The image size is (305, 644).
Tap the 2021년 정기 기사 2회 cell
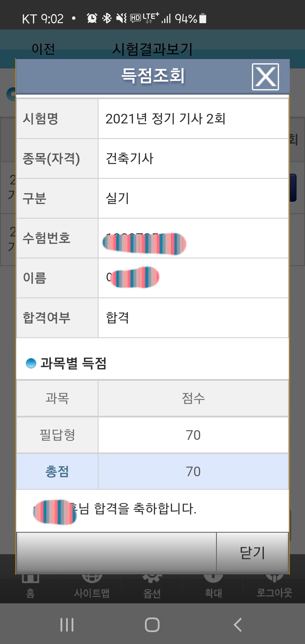(193, 119)
